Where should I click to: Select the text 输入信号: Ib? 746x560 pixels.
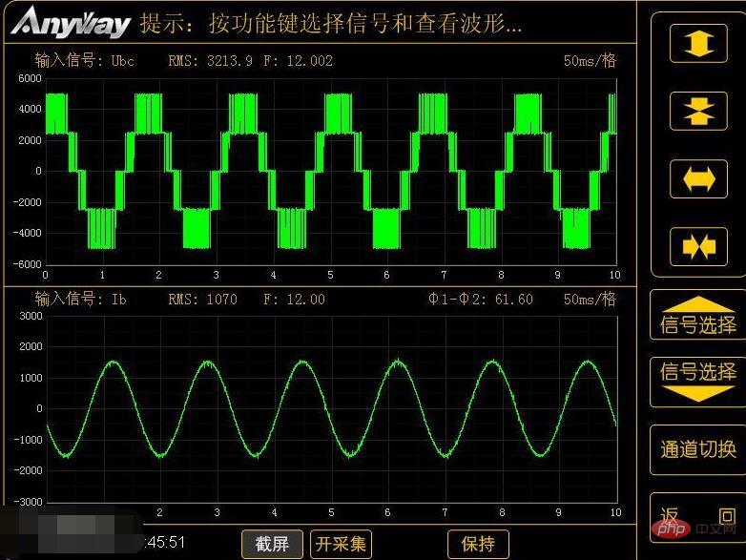tap(80, 300)
